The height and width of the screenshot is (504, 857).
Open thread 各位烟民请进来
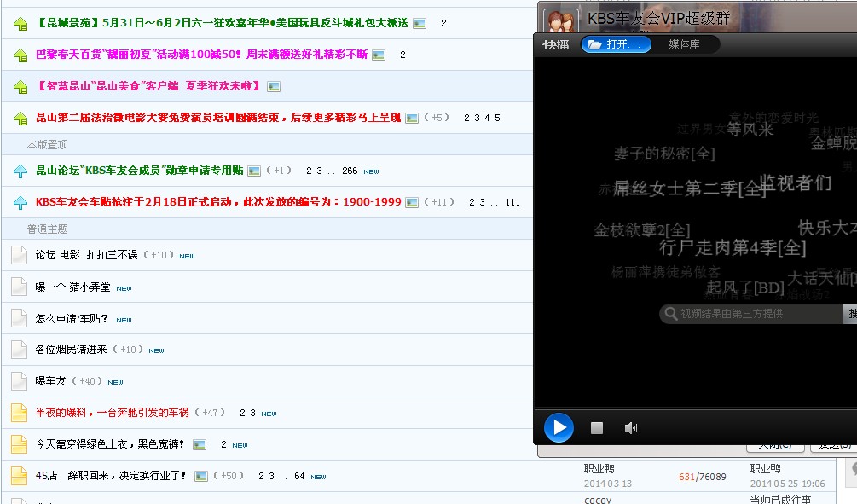tap(71, 350)
